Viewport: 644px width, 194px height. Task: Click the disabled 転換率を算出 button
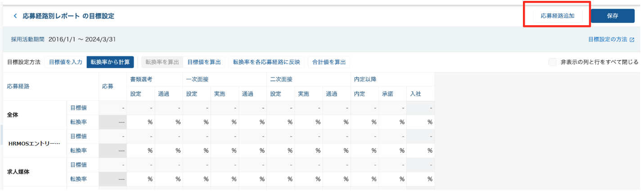pos(162,62)
